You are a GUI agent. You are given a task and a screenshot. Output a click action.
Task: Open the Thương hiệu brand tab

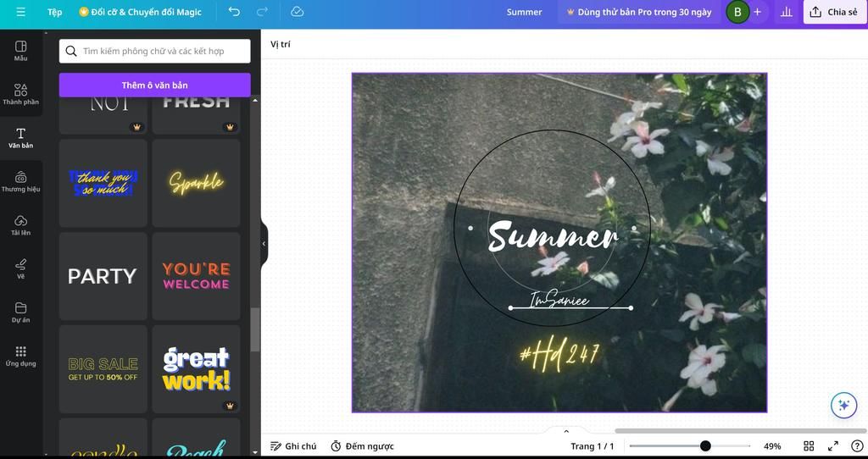click(21, 182)
